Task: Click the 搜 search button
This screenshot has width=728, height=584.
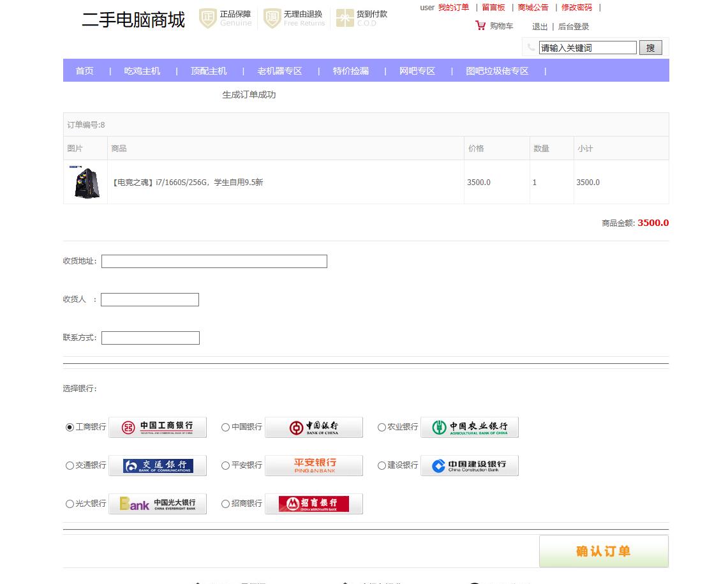Action: click(650, 47)
